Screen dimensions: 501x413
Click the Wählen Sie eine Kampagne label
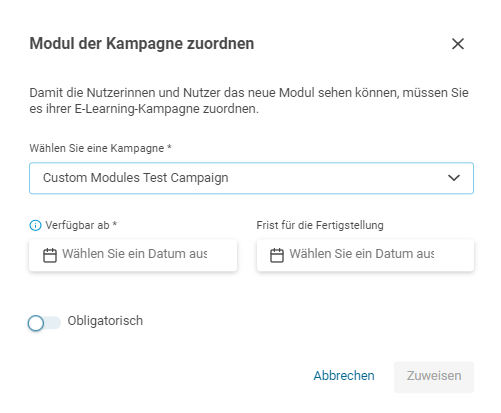pyautogui.click(x=100, y=148)
